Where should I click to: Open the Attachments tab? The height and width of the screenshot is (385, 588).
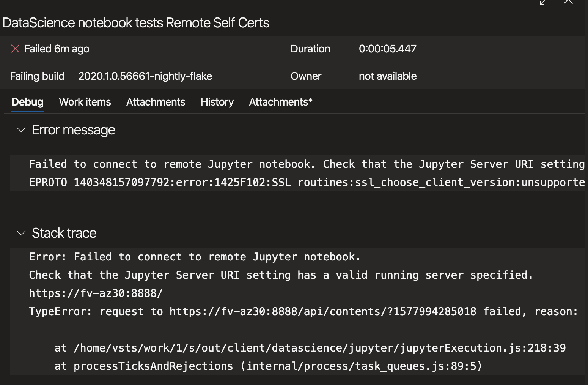156,102
